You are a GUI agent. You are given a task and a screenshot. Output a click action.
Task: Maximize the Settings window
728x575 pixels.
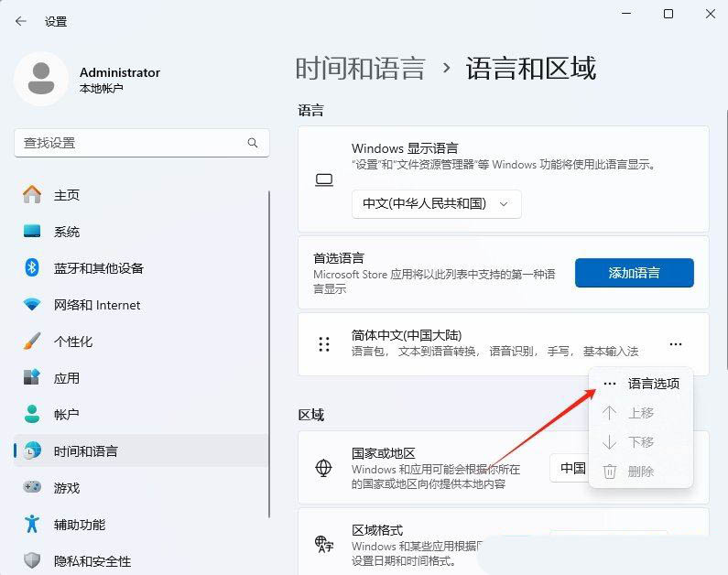tap(668, 14)
